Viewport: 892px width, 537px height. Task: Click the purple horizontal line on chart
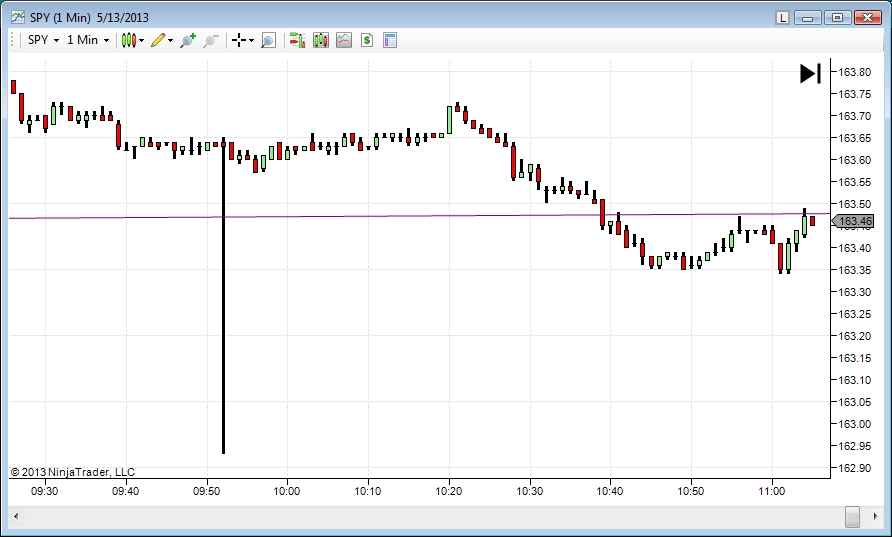tap(419, 216)
